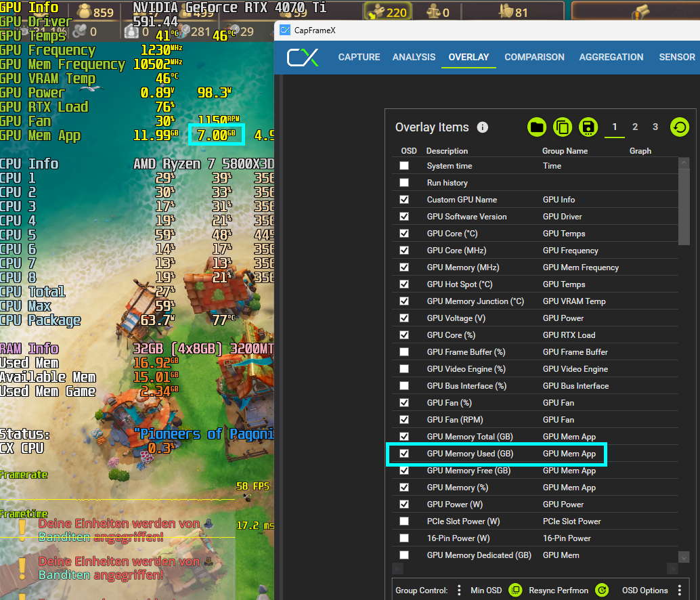The width and height of the screenshot is (700, 600).
Task: Click 'GPU Fan (%)' description text
Action: pos(449,403)
